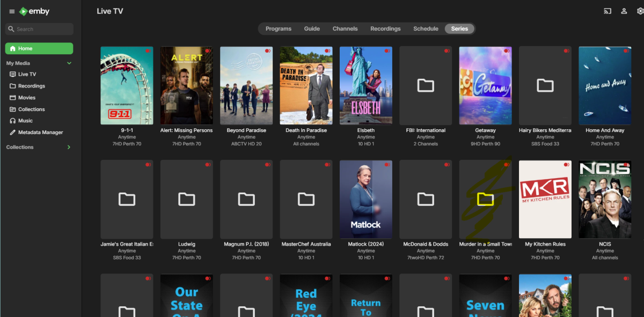Click the 'FBI: International' title text
The width and height of the screenshot is (644, 317).
[x=426, y=130]
